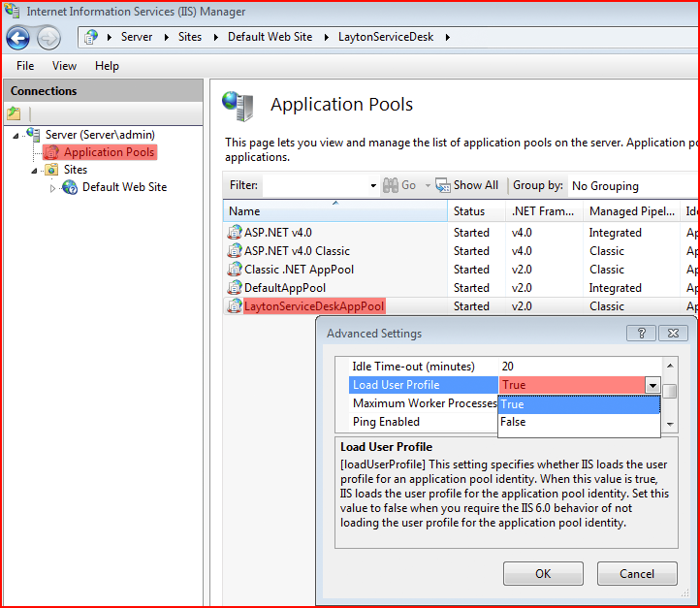Sort by the Managed Pipel... column header
The width and height of the screenshot is (700, 608).
632,210
